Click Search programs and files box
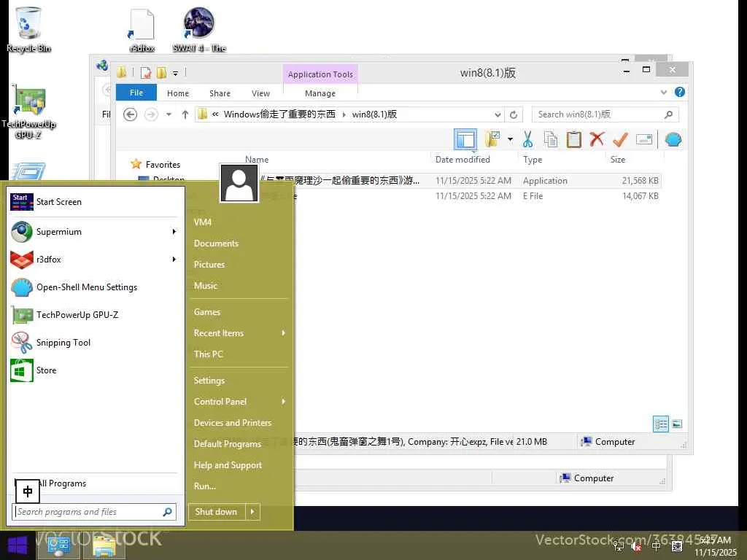This screenshot has width=747, height=560. click(94, 512)
